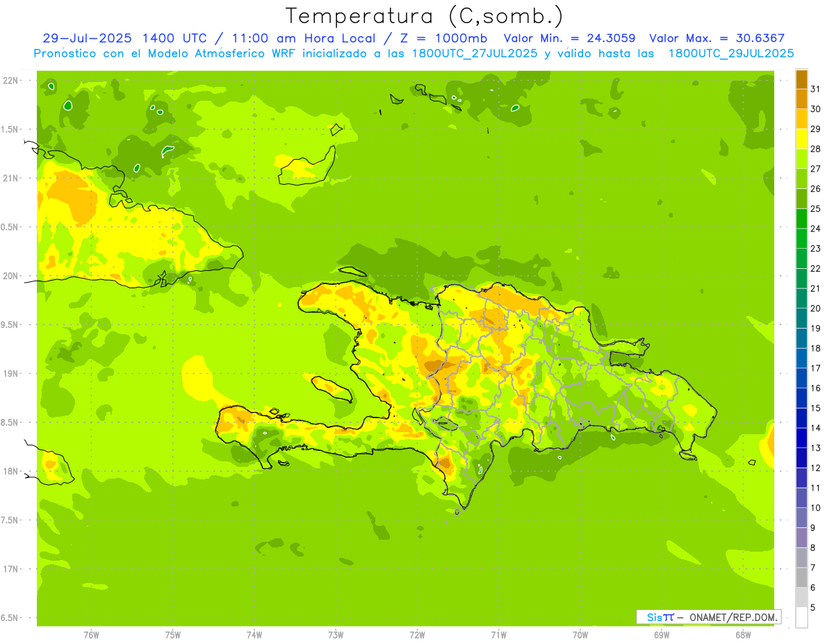The height and width of the screenshot is (644, 834).
Task: Click the "72W" longitude axis label
Action: pos(417,635)
